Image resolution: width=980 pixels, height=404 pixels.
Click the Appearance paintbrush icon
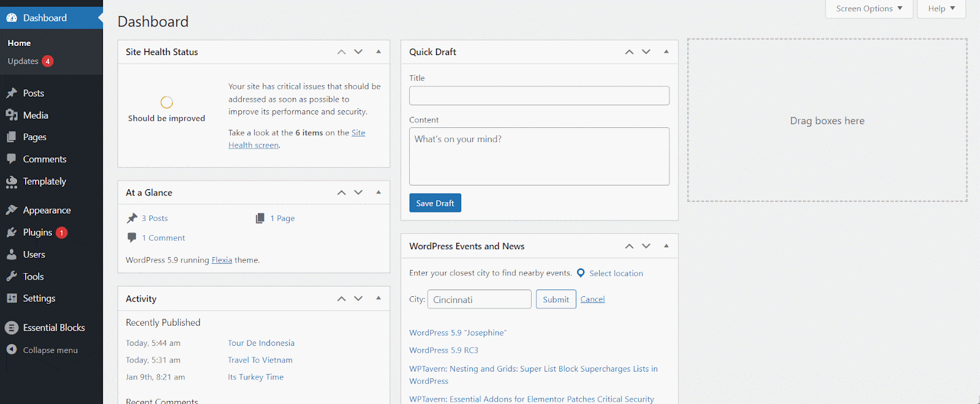(x=12, y=210)
